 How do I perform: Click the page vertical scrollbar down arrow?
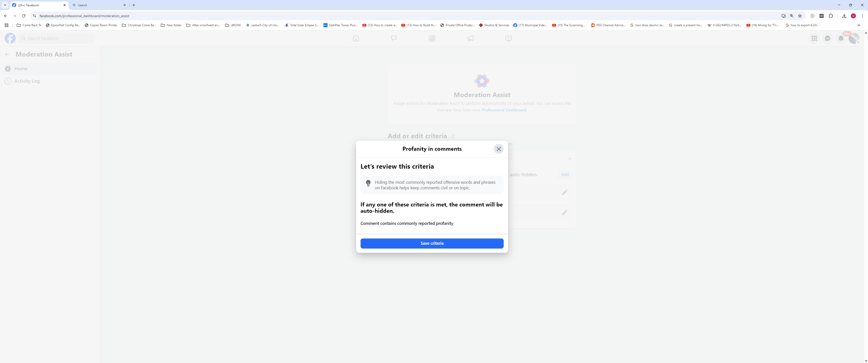866,361
